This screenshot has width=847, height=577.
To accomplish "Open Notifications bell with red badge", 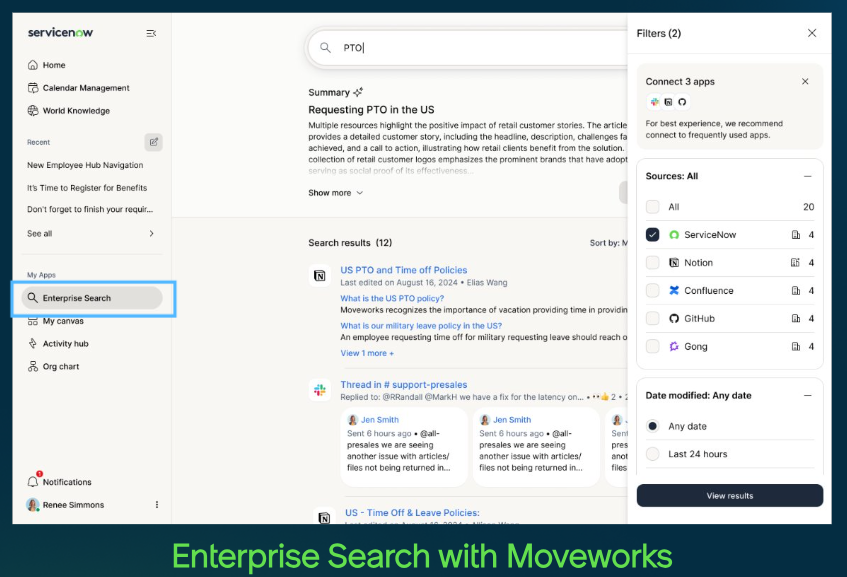I will coord(35,480).
